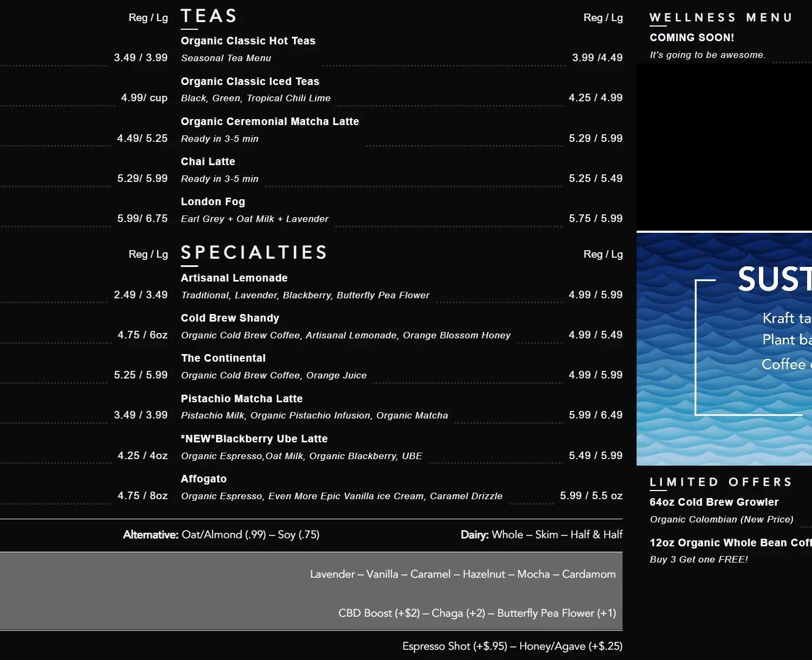Click Earl Grey + Oat Milk + Lavender
This screenshot has height=660, width=812.
point(254,219)
